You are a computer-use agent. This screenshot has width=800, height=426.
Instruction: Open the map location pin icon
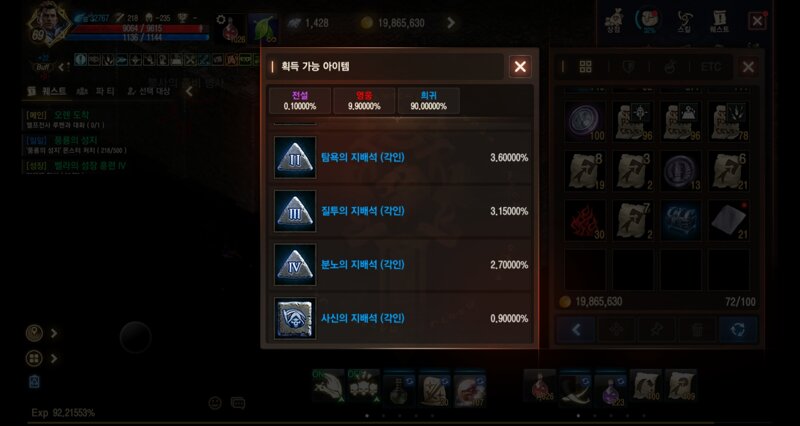[34, 333]
